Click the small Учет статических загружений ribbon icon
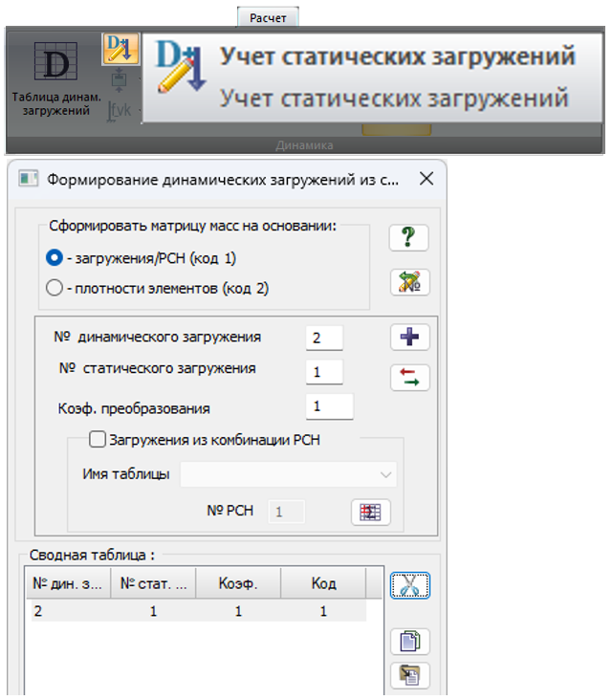Image resolution: width=612 pixels, height=700 pixels. [120, 49]
